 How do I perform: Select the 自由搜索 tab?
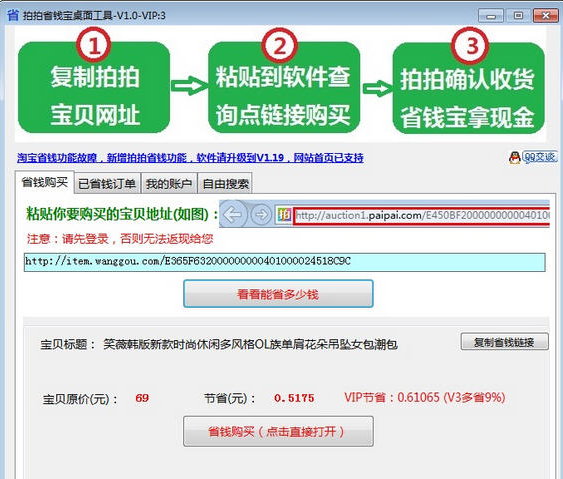pyautogui.click(x=225, y=184)
